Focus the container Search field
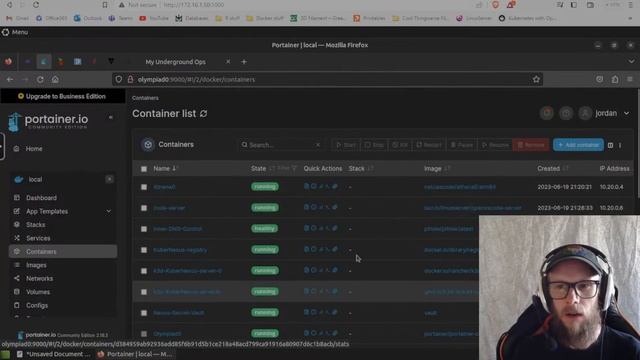Viewport: 640px width, 360px height. [280, 145]
